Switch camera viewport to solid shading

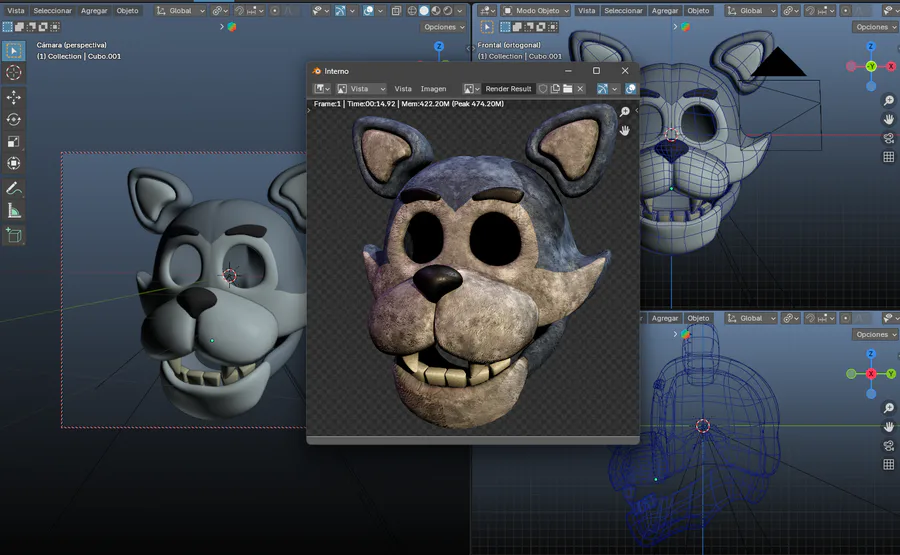(x=424, y=10)
